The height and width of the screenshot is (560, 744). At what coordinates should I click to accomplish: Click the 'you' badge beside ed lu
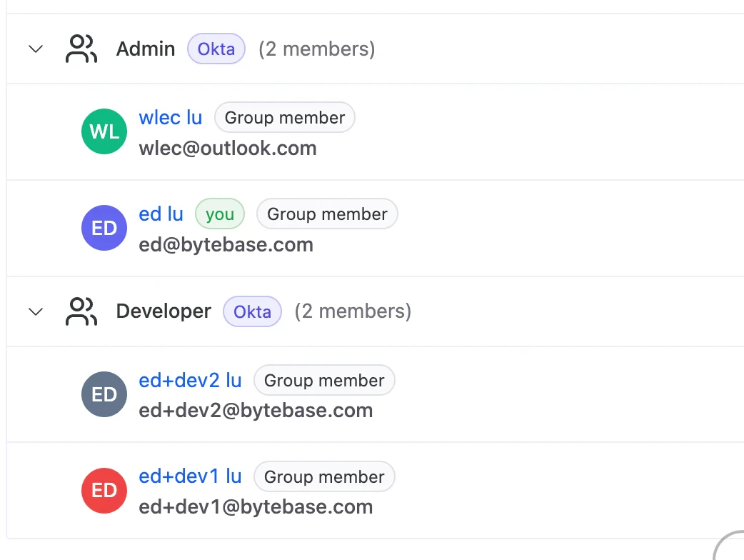(x=219, y=214)
